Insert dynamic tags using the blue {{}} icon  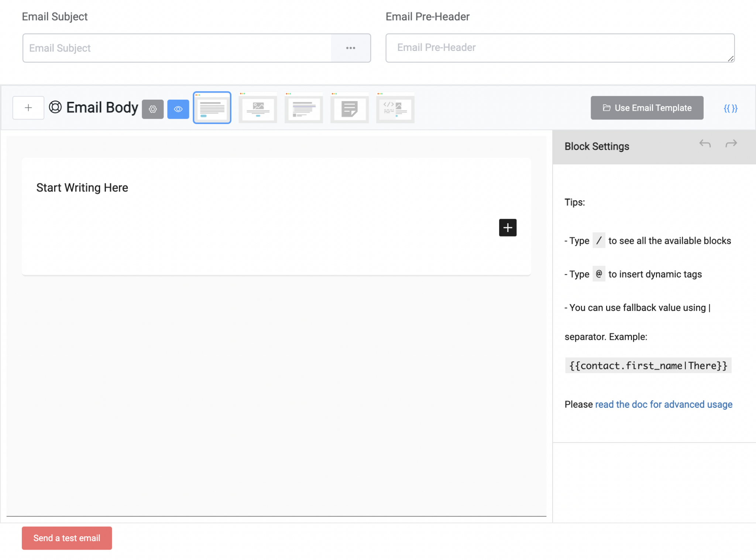pyautogui.click(x=731, y=108)
